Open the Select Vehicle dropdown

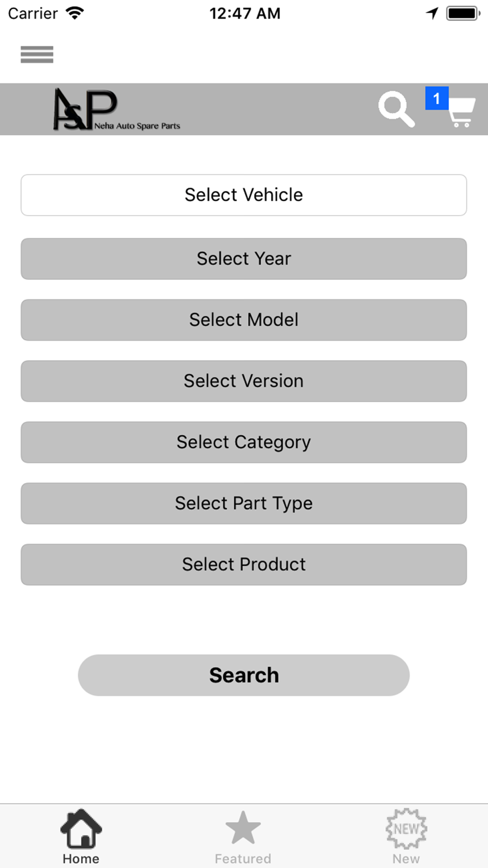(x=244, y=195)
